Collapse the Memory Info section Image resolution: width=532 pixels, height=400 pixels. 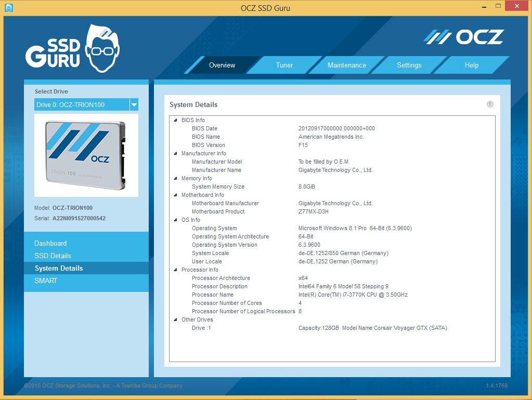[x=175, y=178]
